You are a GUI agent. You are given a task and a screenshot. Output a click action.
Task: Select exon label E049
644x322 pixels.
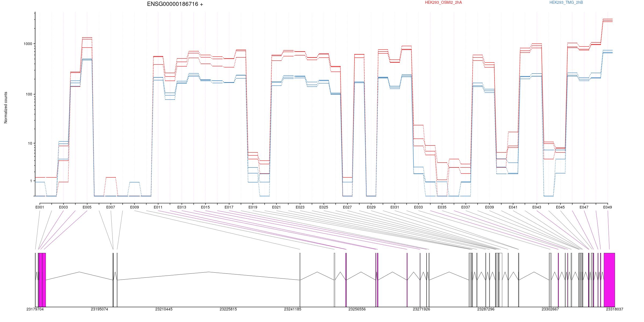tap(608, 207)
